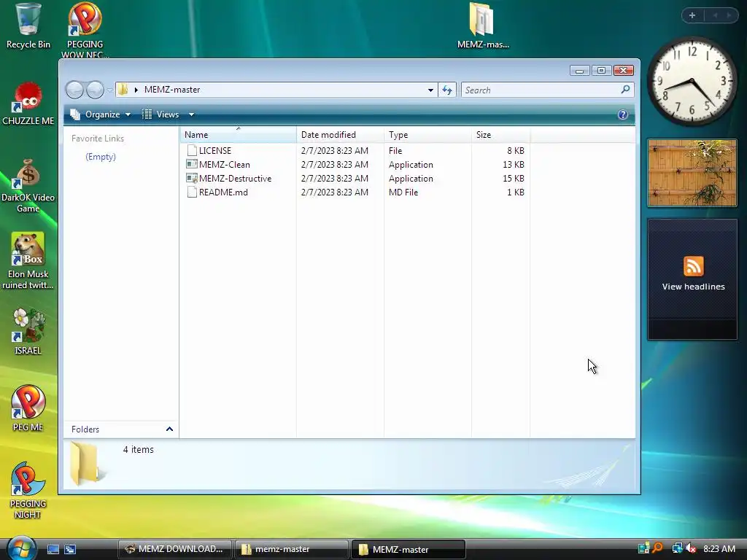This screenshot has width=747, height=560.
Task: Click the search magnifier icon
Action: (x=625, y=90)
